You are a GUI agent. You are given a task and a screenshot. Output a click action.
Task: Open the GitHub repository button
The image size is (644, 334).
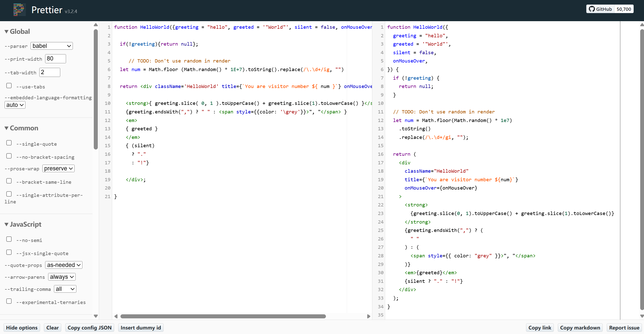coord(600,9)
